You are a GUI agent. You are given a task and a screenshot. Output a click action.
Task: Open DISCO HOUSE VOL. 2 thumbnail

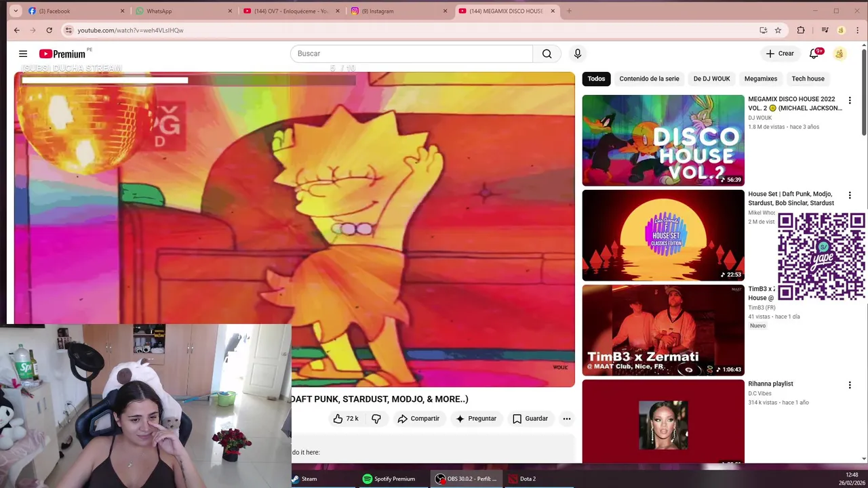point(663,140)
